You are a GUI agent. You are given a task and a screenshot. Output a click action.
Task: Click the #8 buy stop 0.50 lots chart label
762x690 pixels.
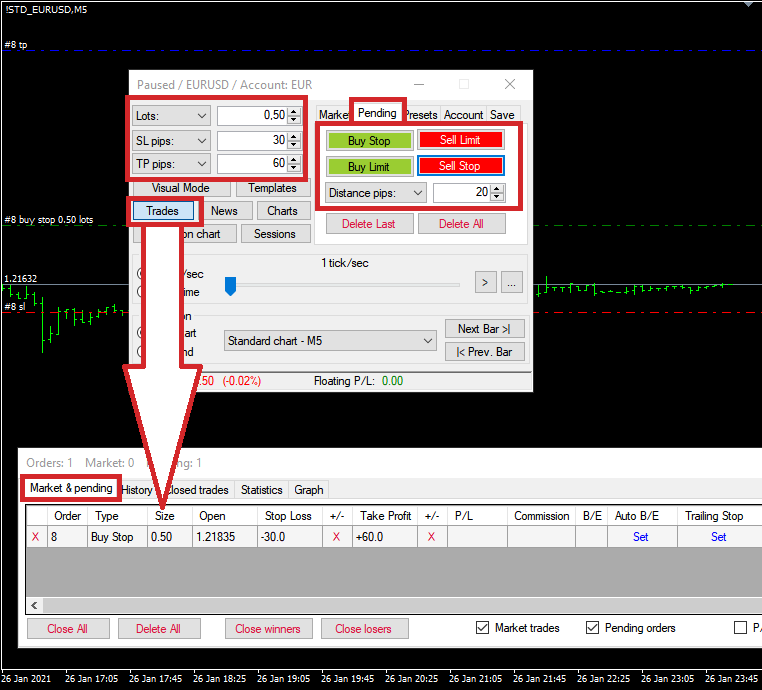[49, 220]
